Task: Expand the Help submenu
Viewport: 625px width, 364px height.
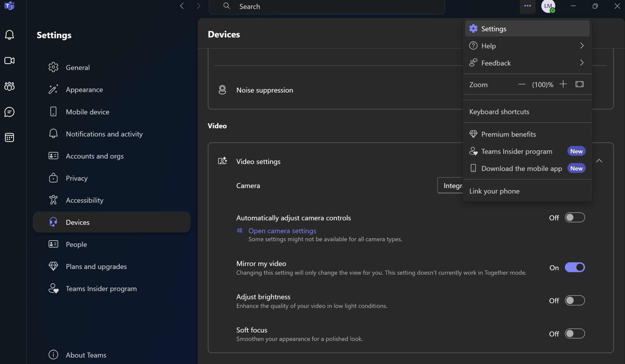Action: tap(527, 46)
